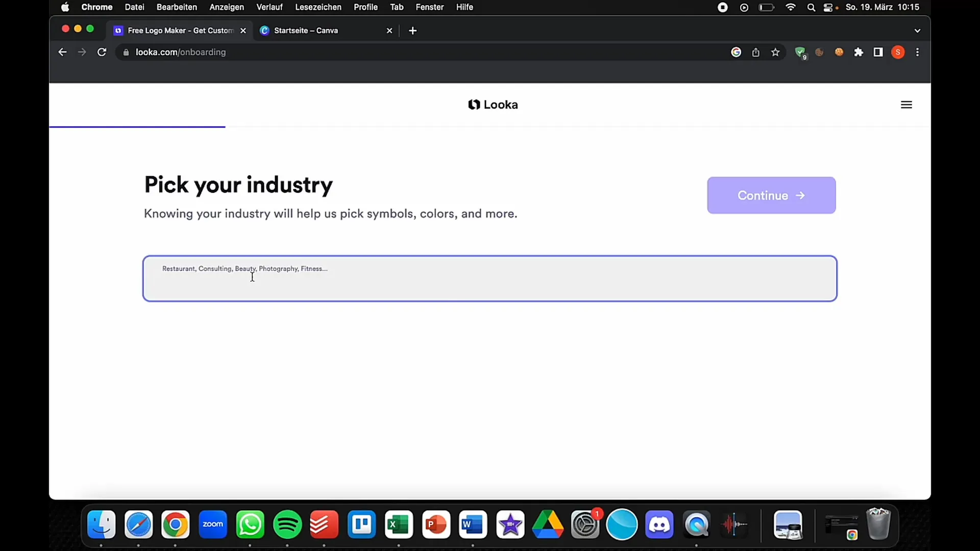The image size is (980, 551).
Task: Open the Trash in the dock
Action: coord(878,523)
